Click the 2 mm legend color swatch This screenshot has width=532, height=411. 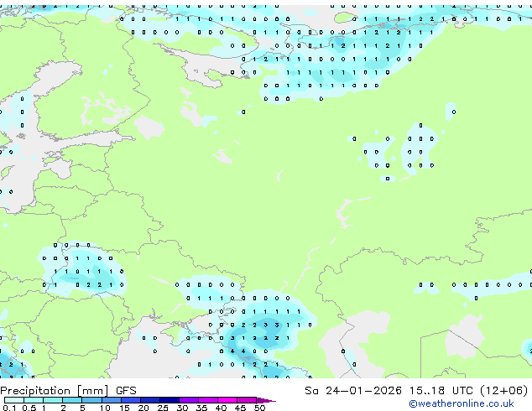pyautogui.click(x=72, y=400)
